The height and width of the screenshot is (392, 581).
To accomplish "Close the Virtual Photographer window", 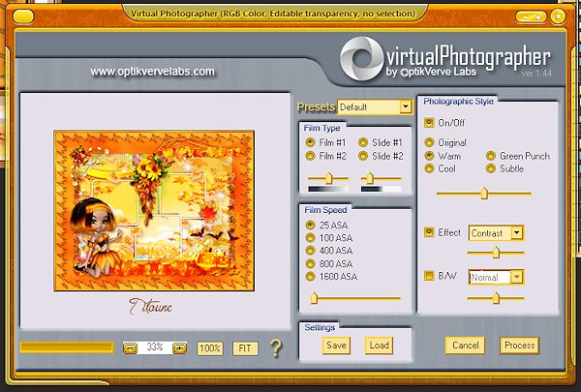I will coord(558,16).
